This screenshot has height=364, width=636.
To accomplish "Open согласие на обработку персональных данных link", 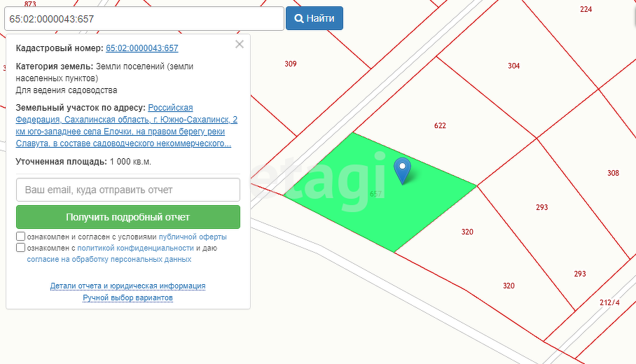I will (109, 259).
